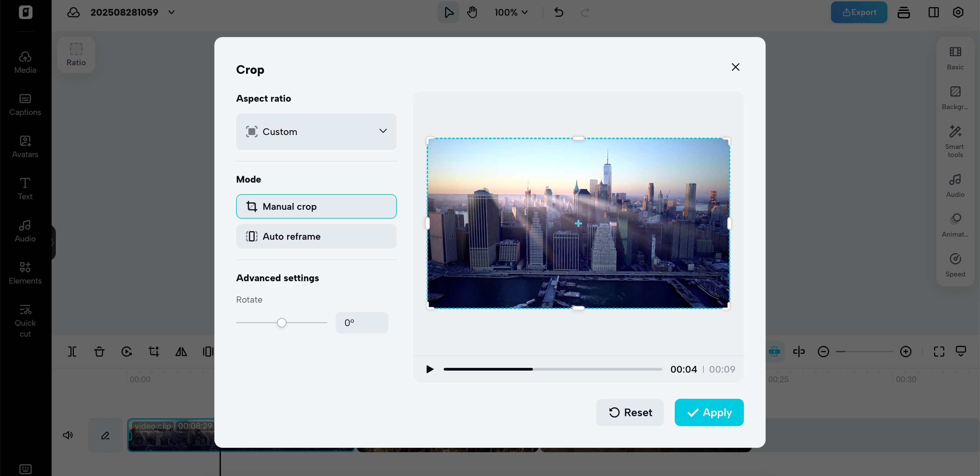Select Auto reframe mode
980x476 pixels.
(x=316, y=237)
